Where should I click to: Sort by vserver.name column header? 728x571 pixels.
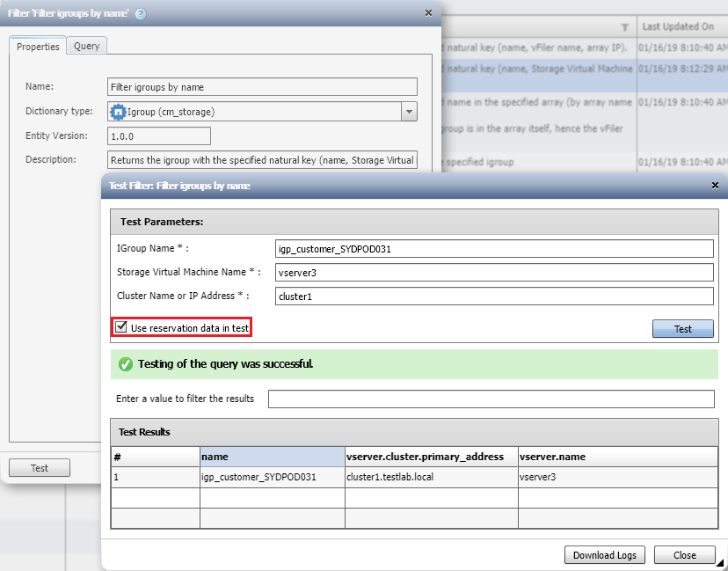pos(618,457)
